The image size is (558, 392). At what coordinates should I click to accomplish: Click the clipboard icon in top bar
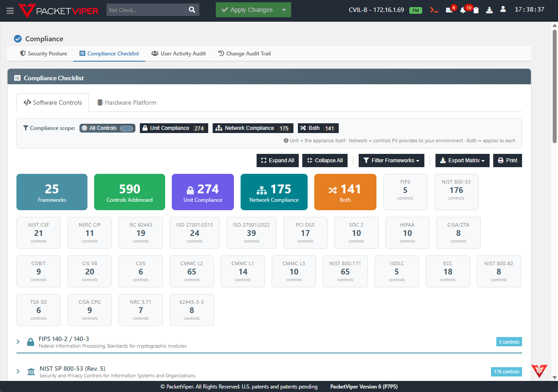[476, 10]
